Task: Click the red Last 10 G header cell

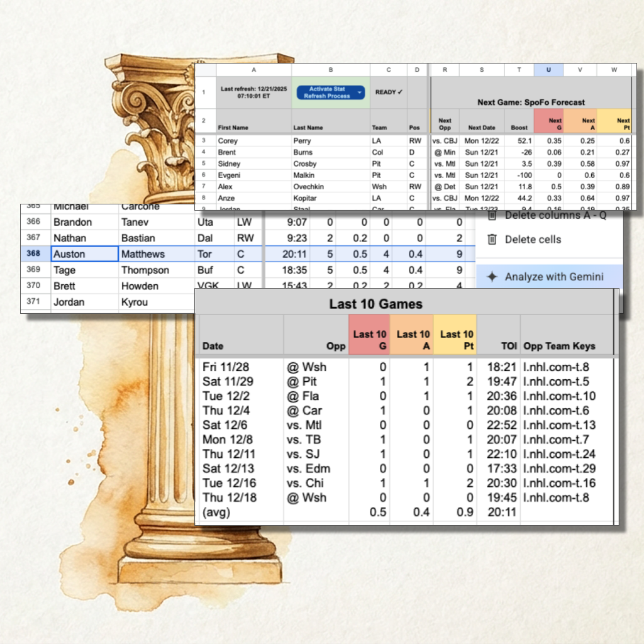Action: [x=370, y=334]
